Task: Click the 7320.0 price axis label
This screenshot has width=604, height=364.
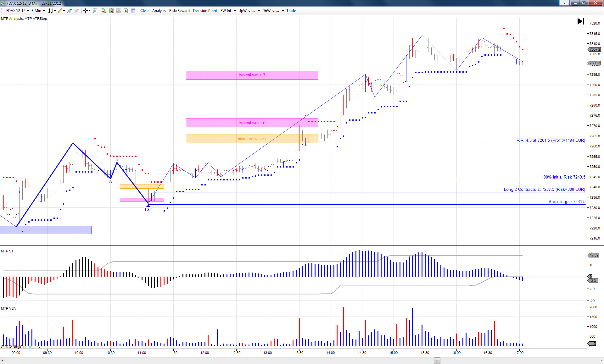Action: [x=595, y=23]
